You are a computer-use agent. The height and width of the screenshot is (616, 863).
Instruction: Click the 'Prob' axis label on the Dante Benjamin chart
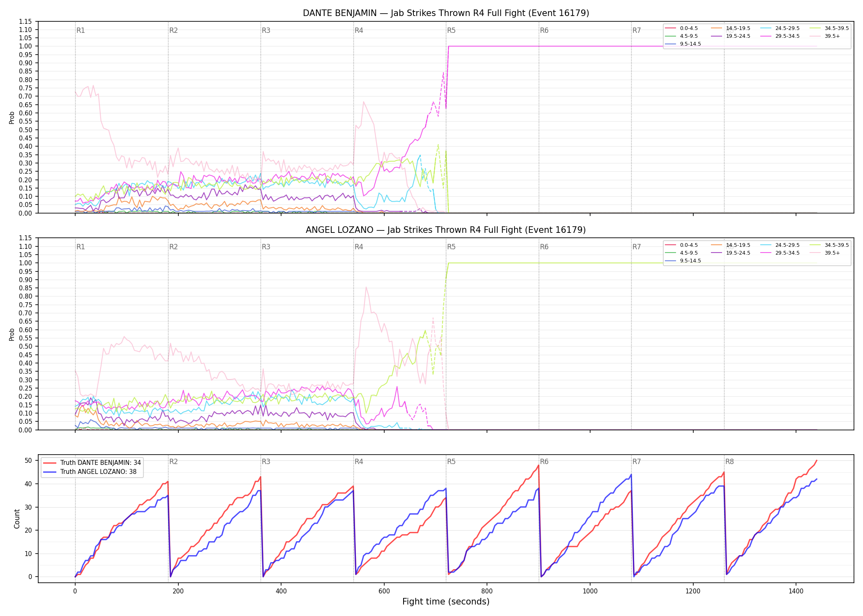[x=12, y=117]
